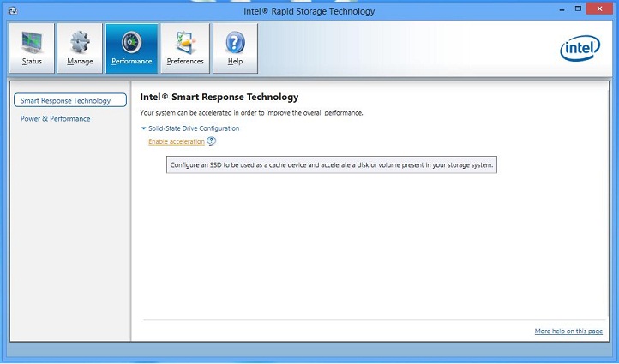Click the Intel logo
Screen dimensions: 619x364
580,48
